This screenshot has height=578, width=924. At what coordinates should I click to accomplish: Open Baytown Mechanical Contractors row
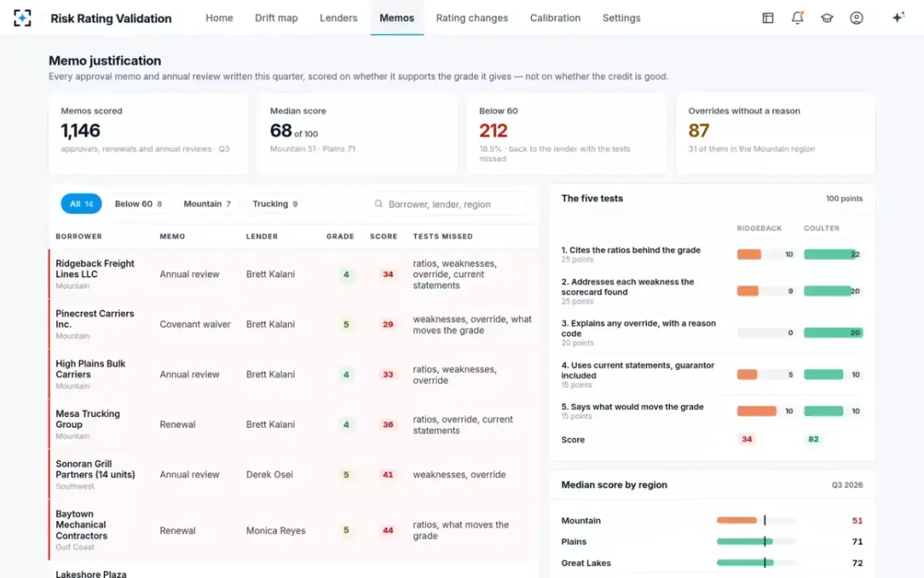point(294,530)
